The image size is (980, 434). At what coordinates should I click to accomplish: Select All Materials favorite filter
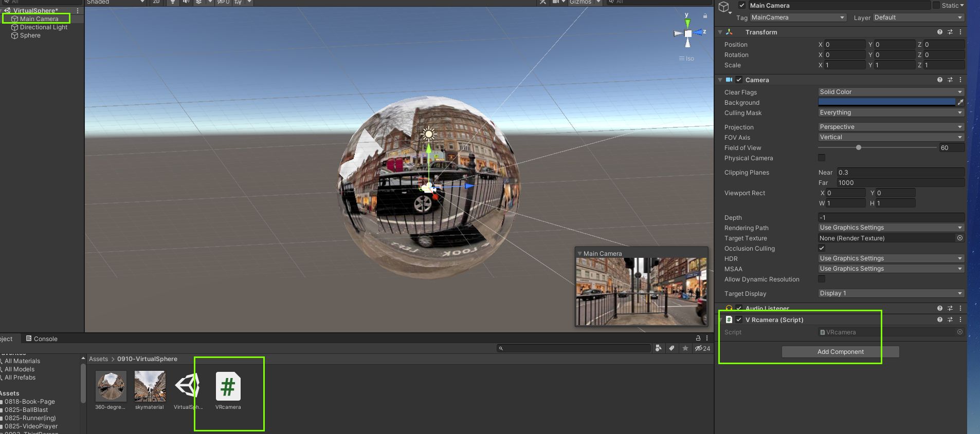(x=22, y=361)
